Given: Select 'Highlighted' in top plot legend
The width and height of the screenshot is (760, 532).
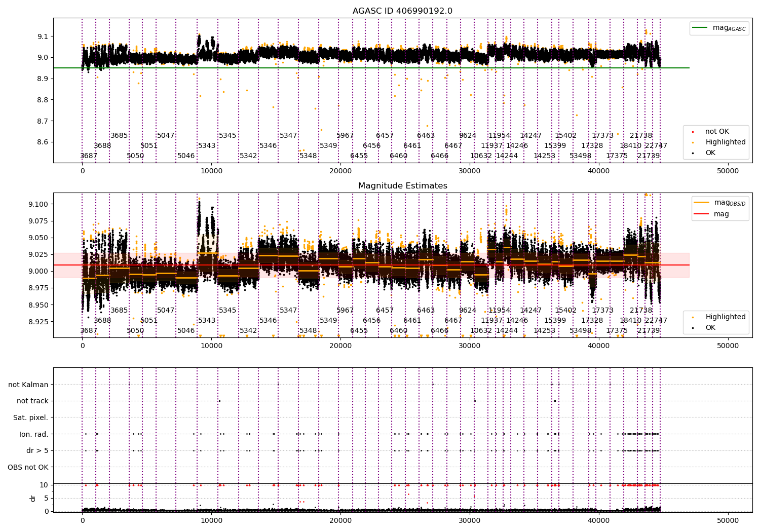Looking at the screenshot, I should pyautogui.click(x=718, y=142).
